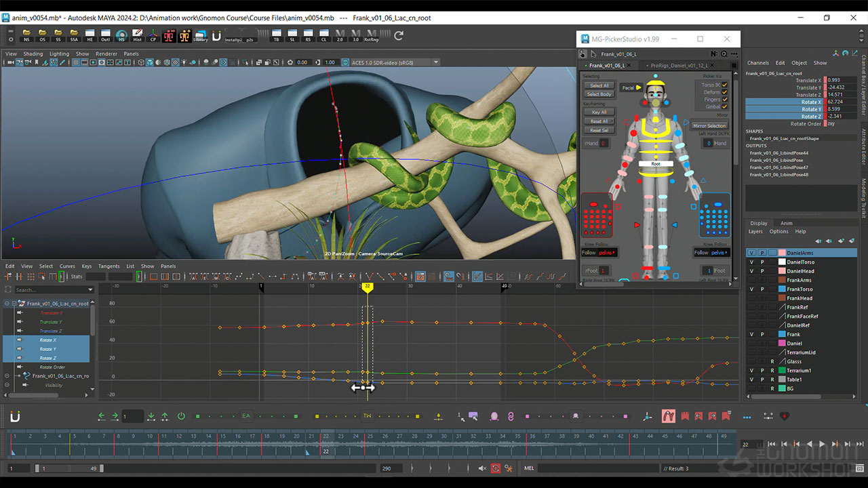
Task: Open the Library shelf tool
Action: [201, 35]
